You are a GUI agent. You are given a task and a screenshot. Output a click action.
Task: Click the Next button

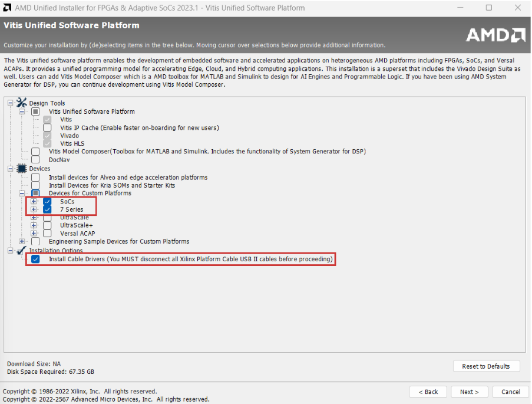(x=469, y=392)
